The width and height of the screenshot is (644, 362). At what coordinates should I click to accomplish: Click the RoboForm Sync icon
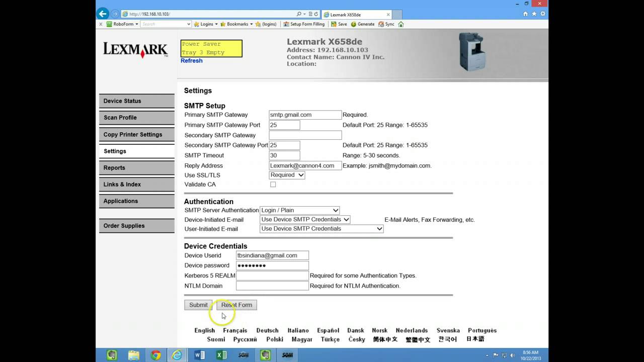(x=386, y=24)
